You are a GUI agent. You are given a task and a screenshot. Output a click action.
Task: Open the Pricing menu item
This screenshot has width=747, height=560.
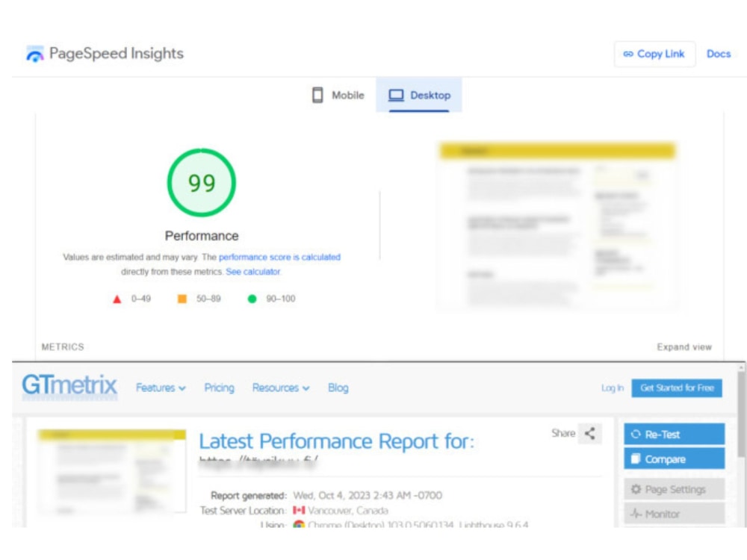[219, 388]
